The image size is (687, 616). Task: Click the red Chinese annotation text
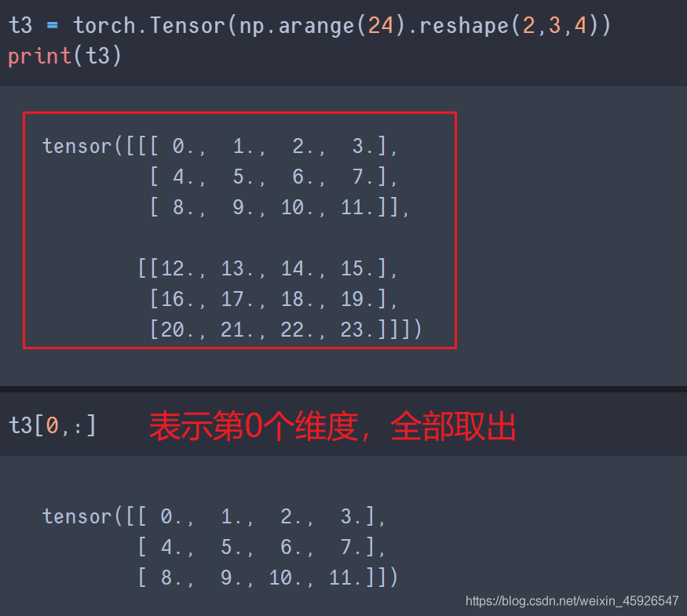pyautogui.click(x=332, y=428)
